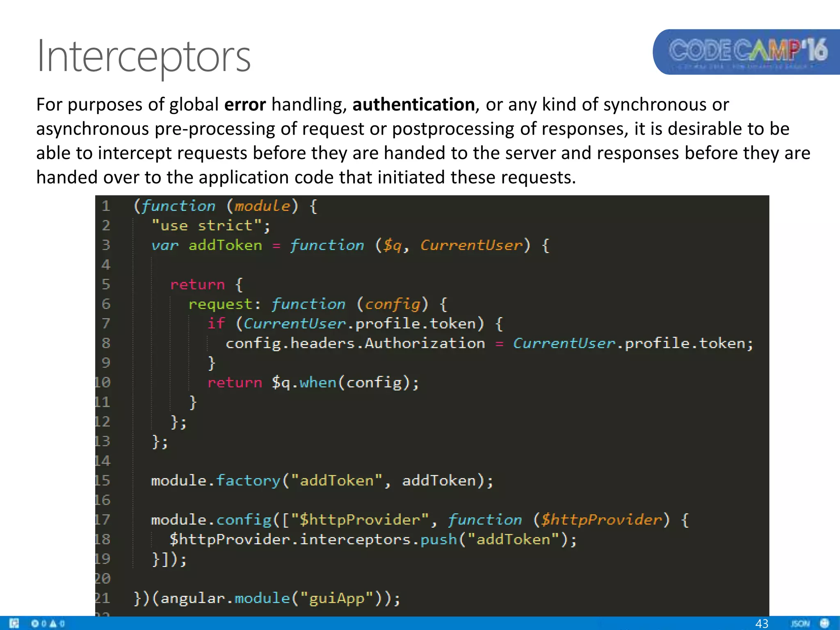Image resolution: width=840 pixels, height=630 pixels.
Task: Click the module.config call on line 17
Action: pos(211,520)
